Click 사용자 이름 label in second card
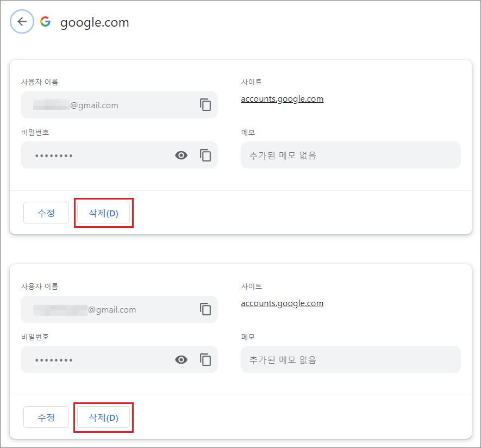The height and width of the screenshot is (448, 481). 40,287
